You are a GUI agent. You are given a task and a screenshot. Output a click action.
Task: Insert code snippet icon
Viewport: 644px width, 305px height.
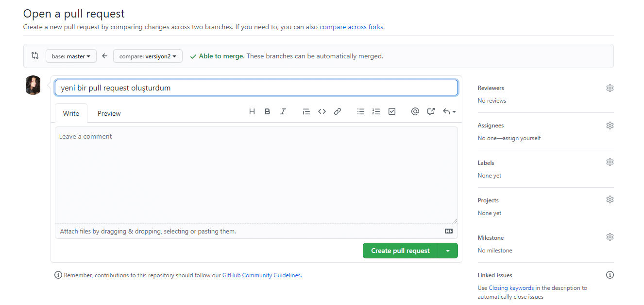(x=322, y=111)
